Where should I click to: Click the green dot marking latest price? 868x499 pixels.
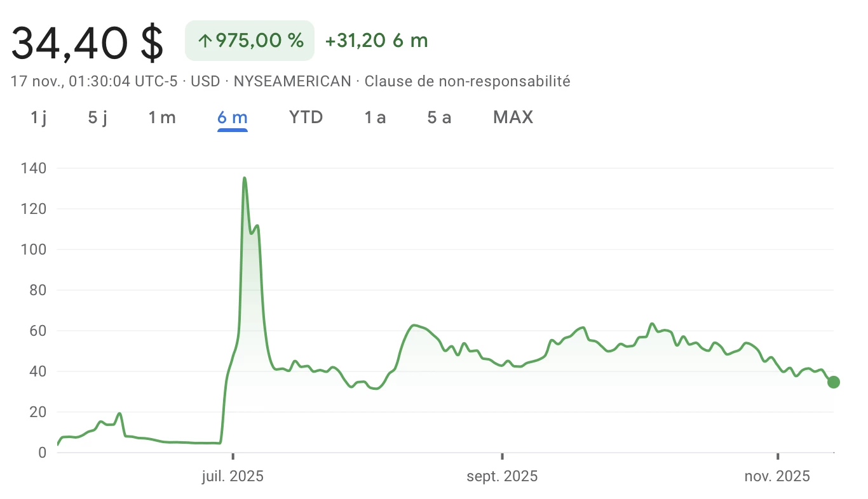(833, 382)
